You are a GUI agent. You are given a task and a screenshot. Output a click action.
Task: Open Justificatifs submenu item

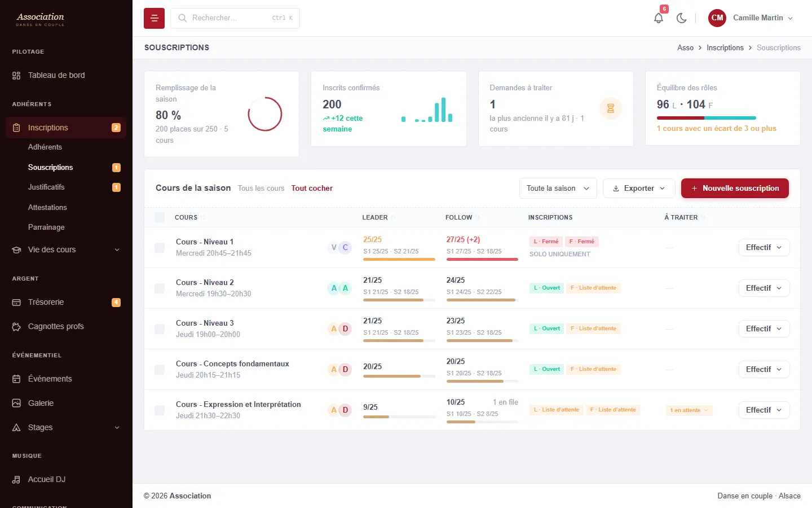(46, 187)
